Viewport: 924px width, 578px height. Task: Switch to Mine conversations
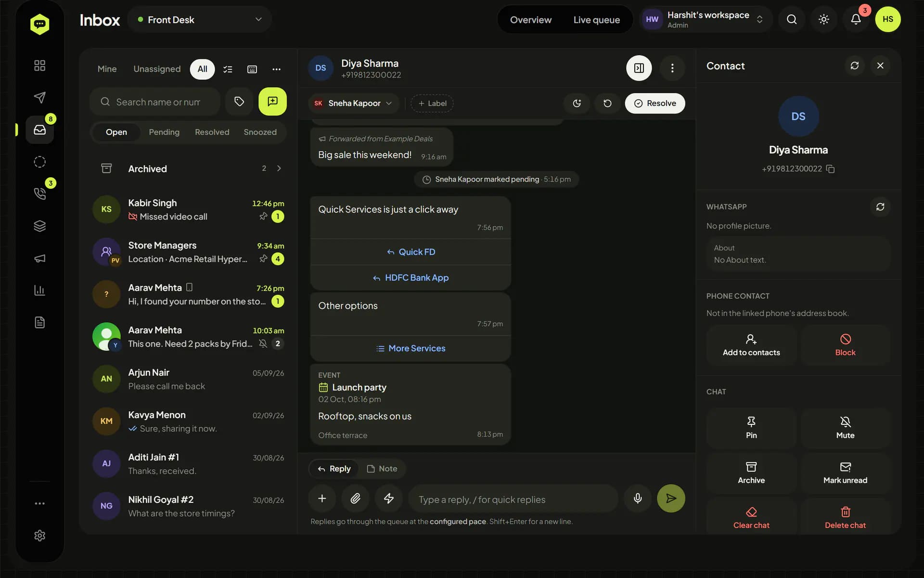coord(107,69)
